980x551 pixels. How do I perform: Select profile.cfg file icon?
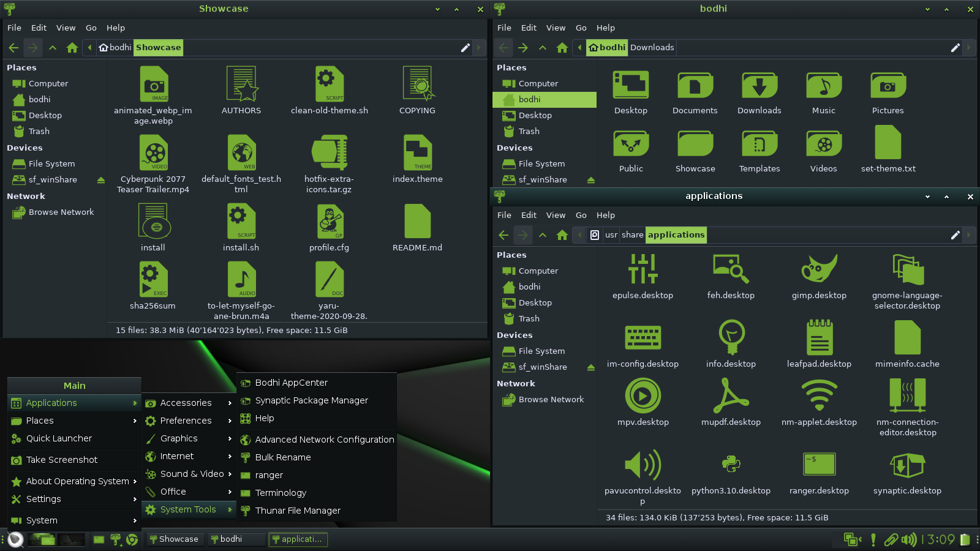click(330, 221)
